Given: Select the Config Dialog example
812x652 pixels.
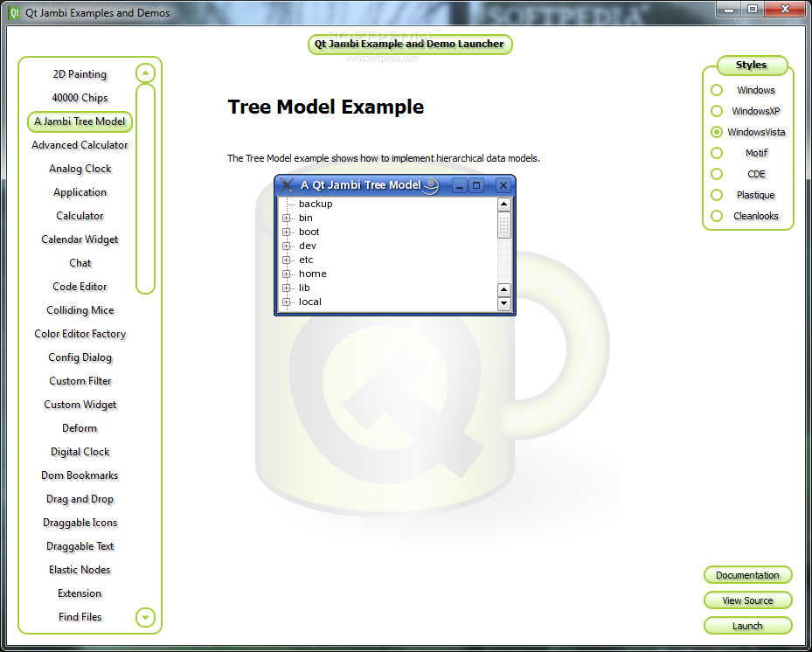Looking at the screenshot, I should click(80, 357).
